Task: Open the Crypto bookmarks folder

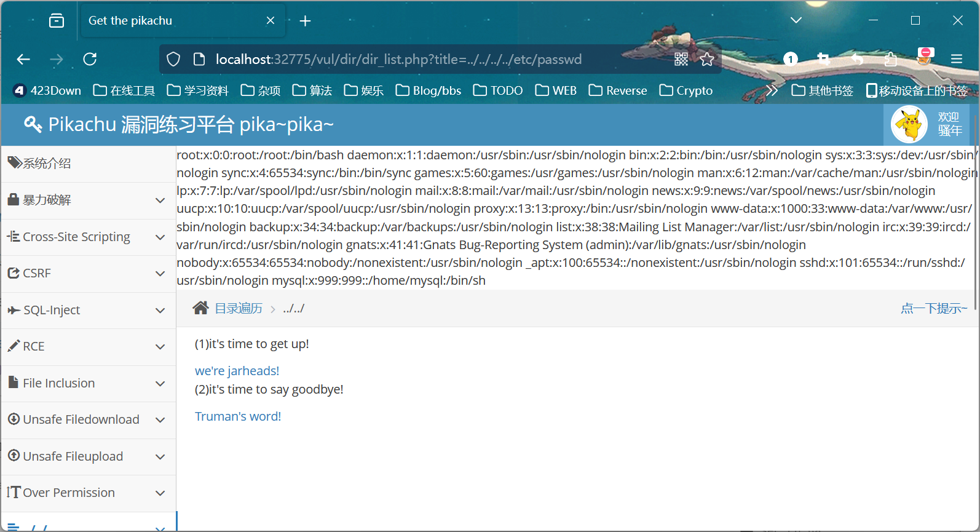Action: (x=686, y=90)
